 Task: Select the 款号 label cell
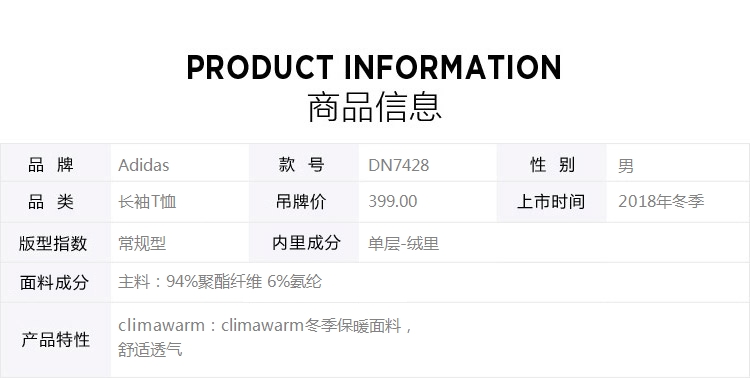point(304,163)
